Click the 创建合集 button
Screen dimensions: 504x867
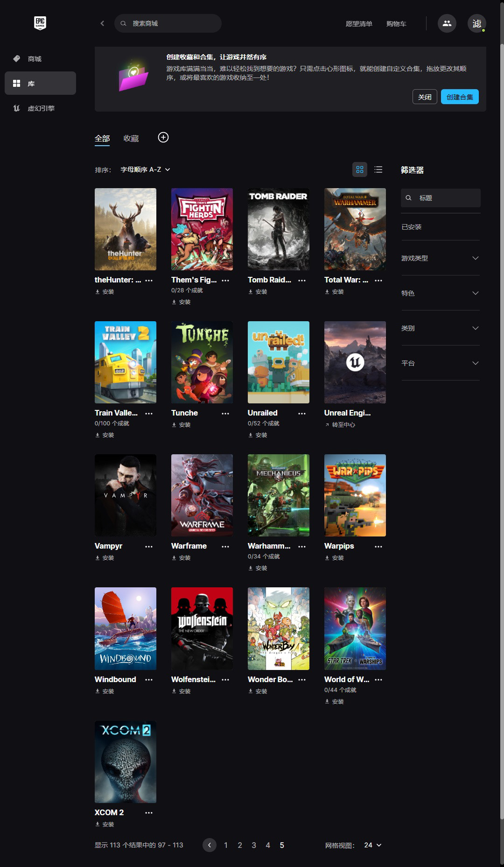tap(460, 97)
